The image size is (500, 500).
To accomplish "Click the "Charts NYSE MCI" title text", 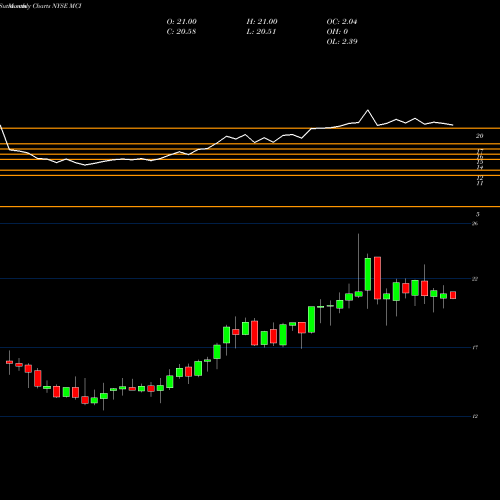I will (57, 6).
